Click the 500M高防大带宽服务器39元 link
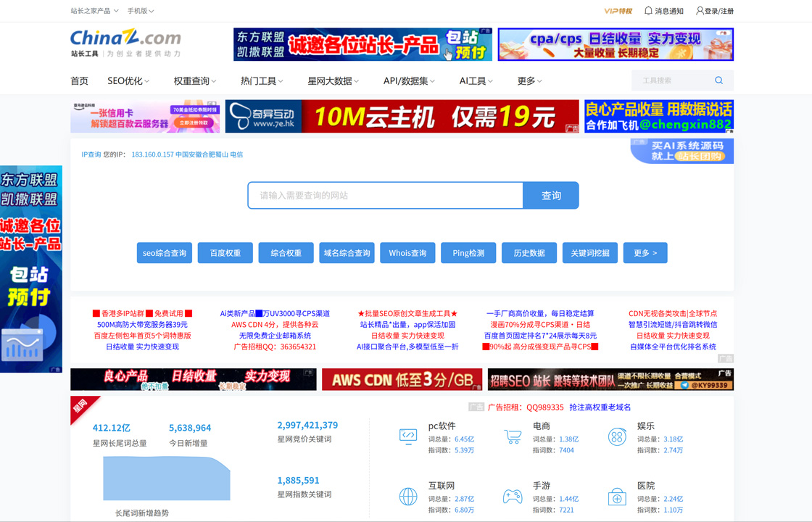Screen dimensions: 812x522 tap(142, 325)
